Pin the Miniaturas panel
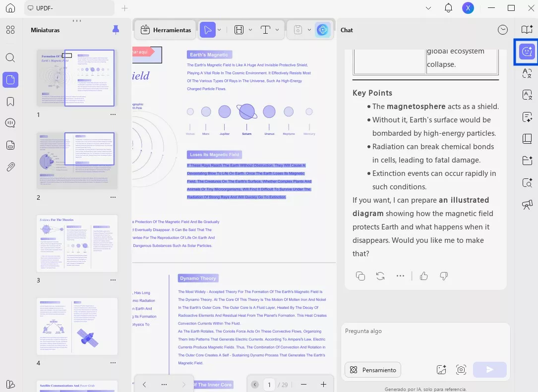The width and height of the screenshot is (538, 392). click(x=116, y=30)
